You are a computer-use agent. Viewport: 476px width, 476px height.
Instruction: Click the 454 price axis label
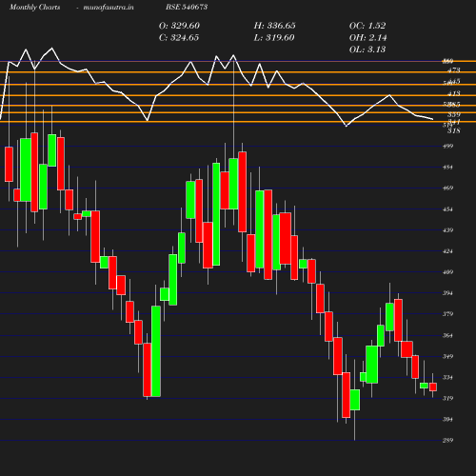pos(447,209)
